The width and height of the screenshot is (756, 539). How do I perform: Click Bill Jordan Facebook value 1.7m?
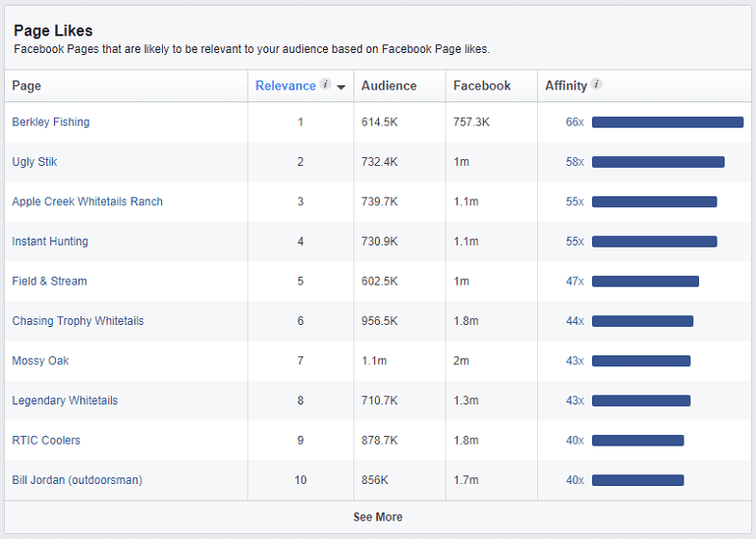(x=465, y=480)
